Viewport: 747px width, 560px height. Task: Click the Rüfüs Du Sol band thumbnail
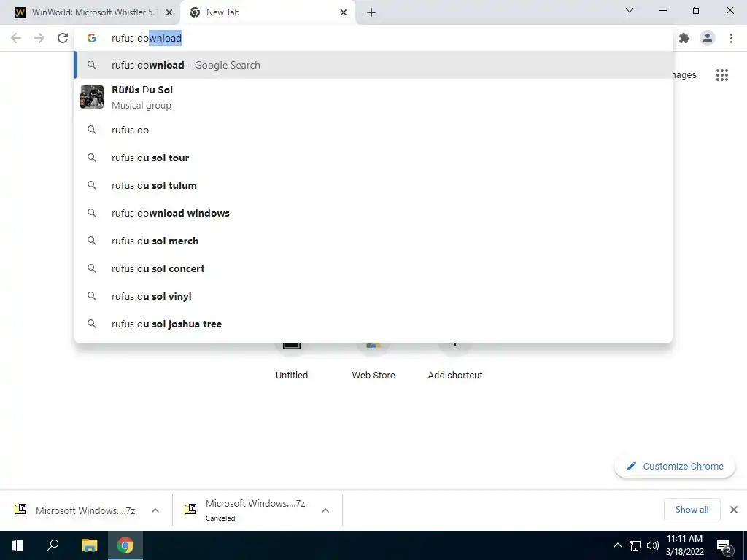pyautogui.click(x=92, y=97)
